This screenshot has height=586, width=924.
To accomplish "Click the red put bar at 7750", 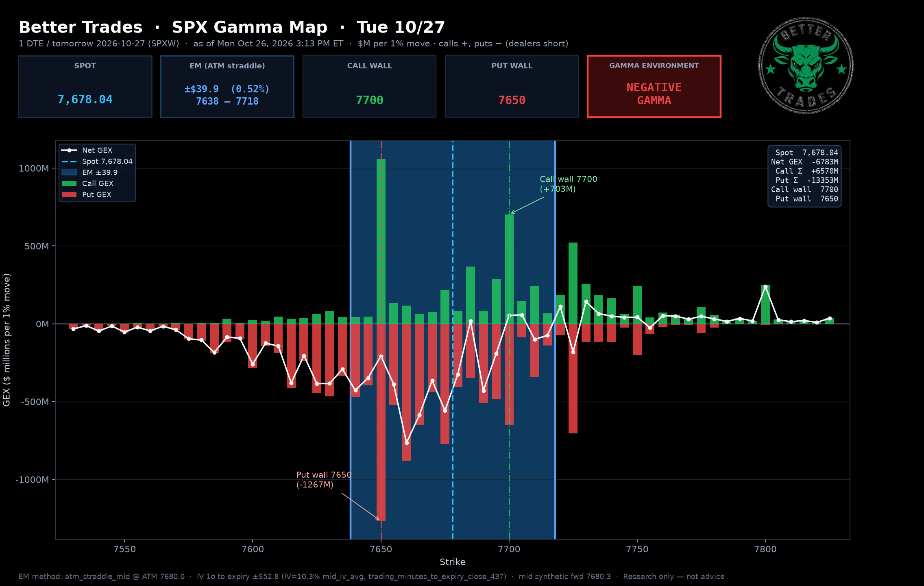I will (x=637, y=339).
